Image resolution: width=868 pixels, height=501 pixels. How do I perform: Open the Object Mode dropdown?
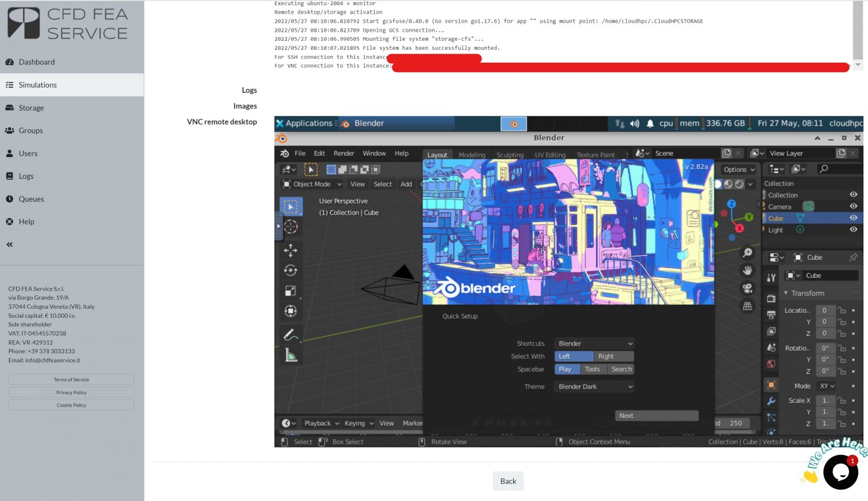(311, 184)
